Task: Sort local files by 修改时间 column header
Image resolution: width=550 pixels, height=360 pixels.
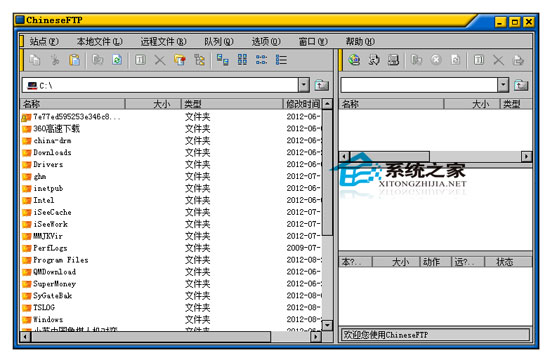Action: click(303, 104)
